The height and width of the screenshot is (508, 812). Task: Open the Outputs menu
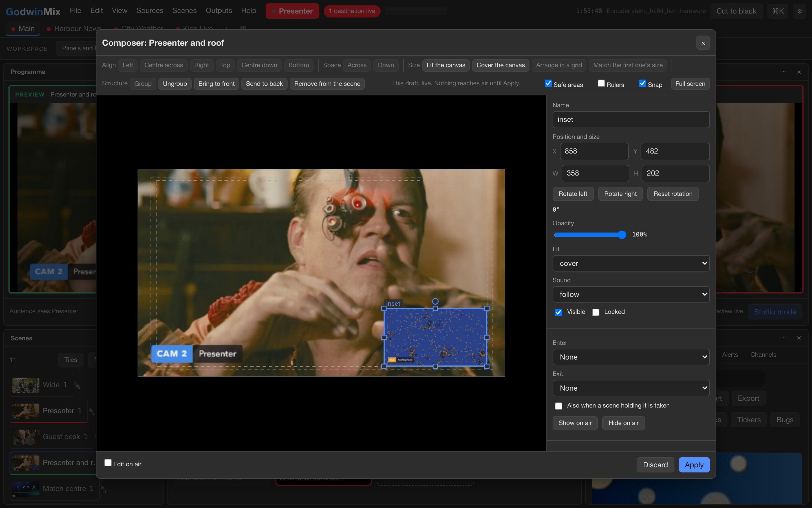(x=219, y=11)
